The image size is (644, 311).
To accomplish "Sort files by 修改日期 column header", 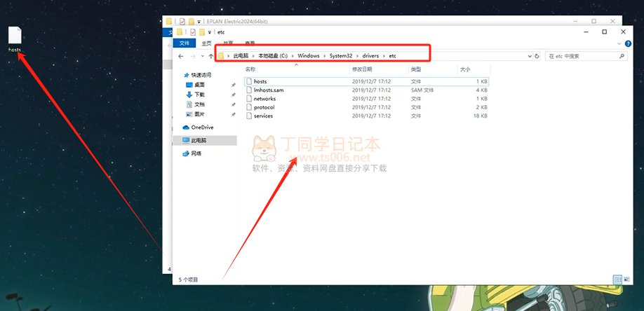I will coord(364,69).
